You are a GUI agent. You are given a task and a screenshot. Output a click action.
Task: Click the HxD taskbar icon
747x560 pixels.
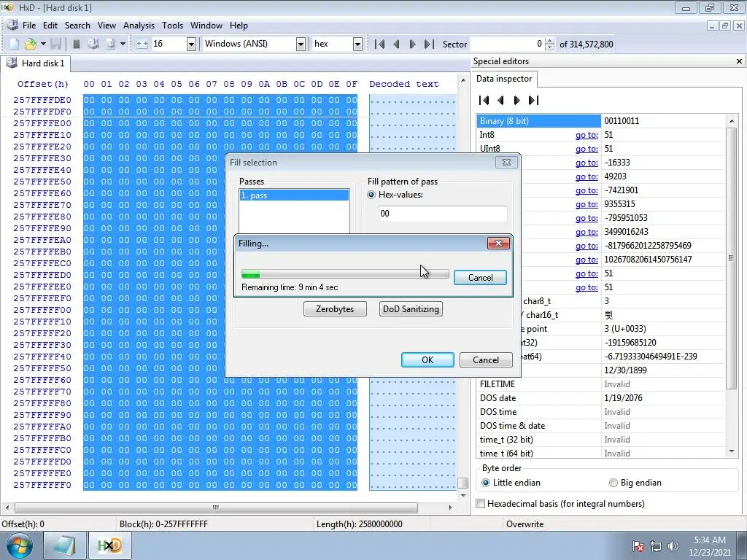click(x=109, y=545)
